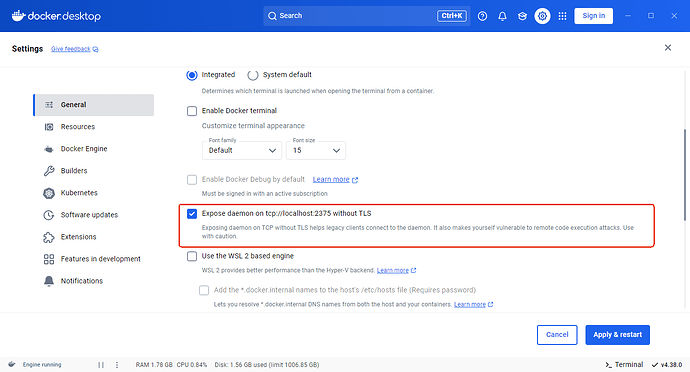Open Learn more link for docker.internal names
Screen dimensions: 690x372
(470, 304)
